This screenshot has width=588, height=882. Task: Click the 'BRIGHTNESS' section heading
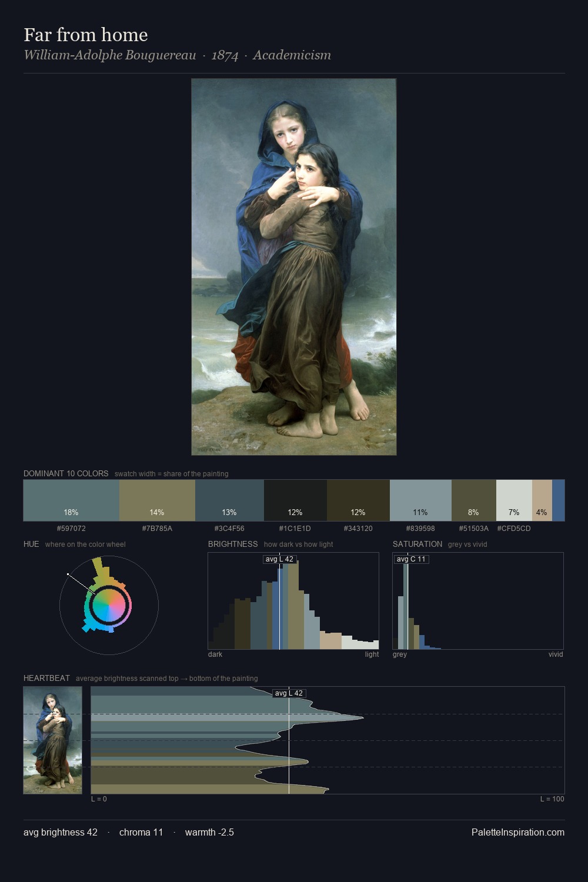(233, 544)
